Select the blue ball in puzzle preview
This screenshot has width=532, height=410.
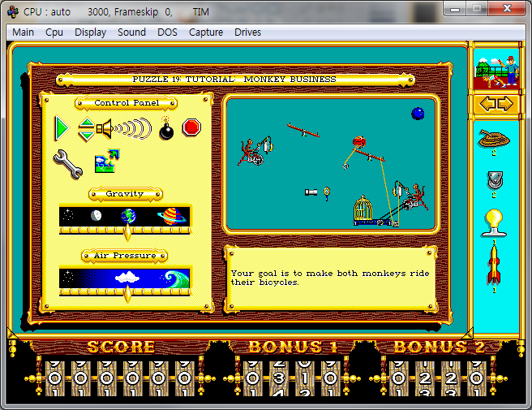418,114
